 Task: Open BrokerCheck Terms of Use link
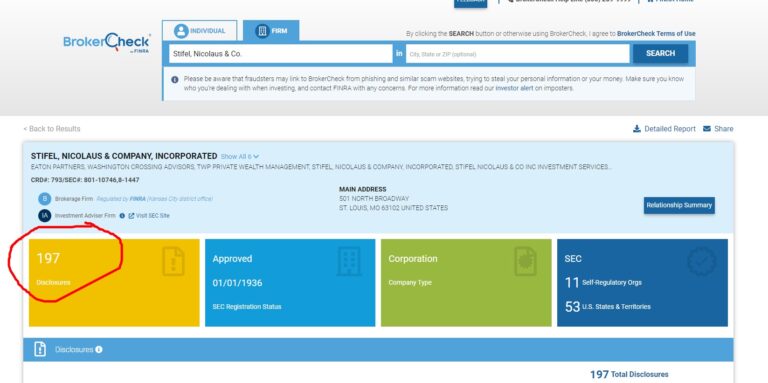(656, 34)
